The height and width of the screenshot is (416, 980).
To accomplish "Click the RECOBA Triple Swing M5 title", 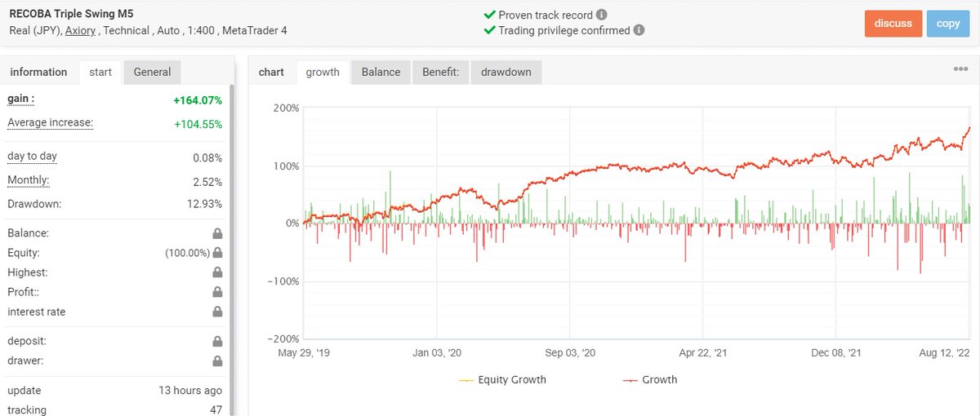I will click(x=71, y=14).
